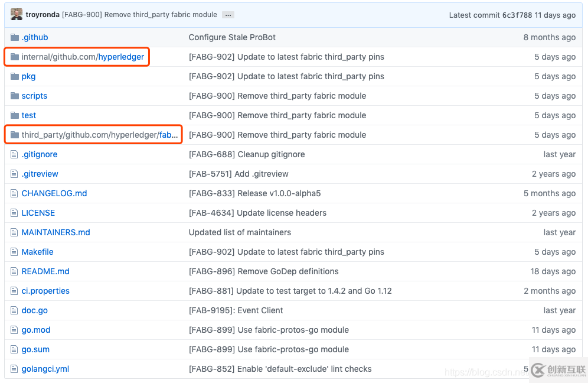Click the internal/github.com/hyperledger folder icon
The width and height of the screenshot is (588, 383).
tap(15, 57)
